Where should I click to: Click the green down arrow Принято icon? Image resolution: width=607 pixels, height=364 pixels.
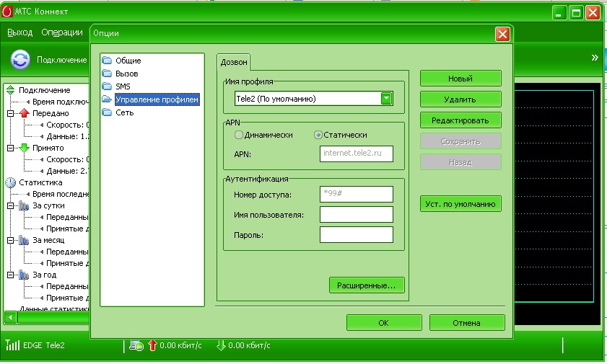pos(25,148)
